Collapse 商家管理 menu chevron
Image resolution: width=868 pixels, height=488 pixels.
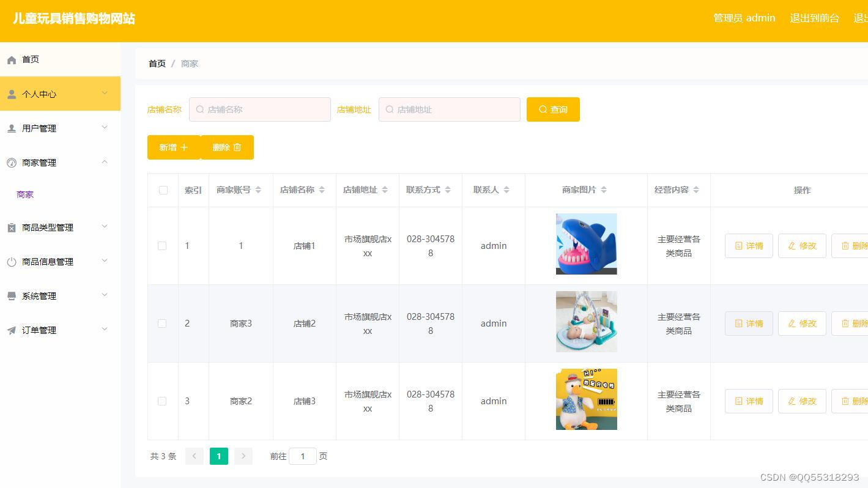click(105, 161)
